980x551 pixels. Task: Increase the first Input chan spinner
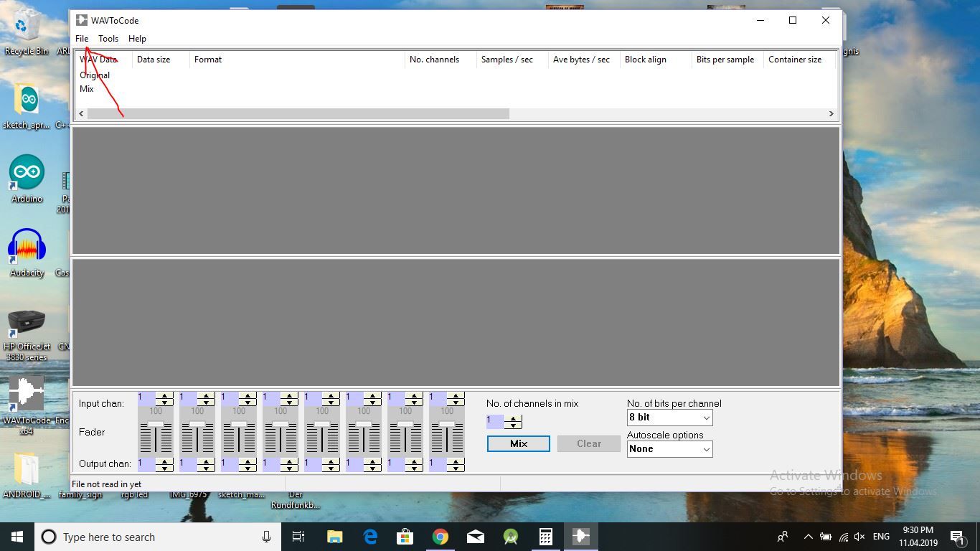pyautogui.click(x=164, y=395)
